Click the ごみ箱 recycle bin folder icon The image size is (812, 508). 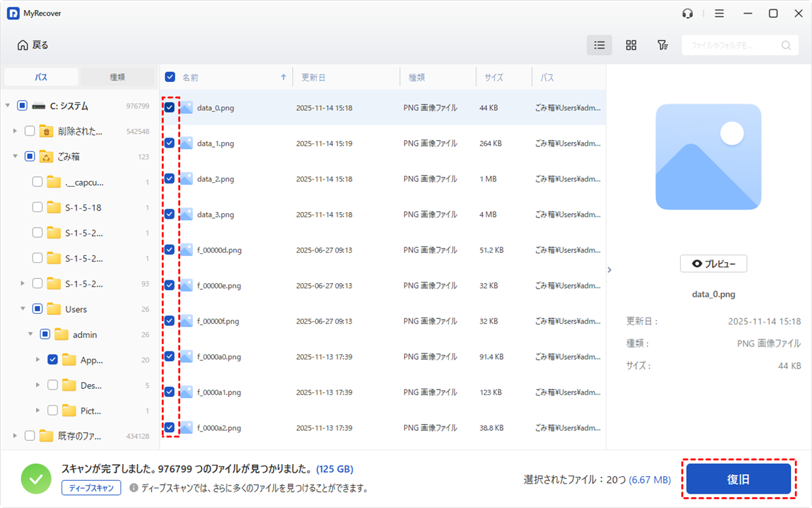(46, 156)
